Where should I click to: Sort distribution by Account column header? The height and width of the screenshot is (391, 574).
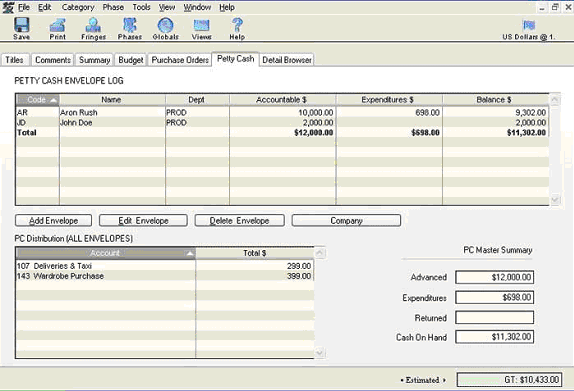pyautogui.click(x=106, y=253)
